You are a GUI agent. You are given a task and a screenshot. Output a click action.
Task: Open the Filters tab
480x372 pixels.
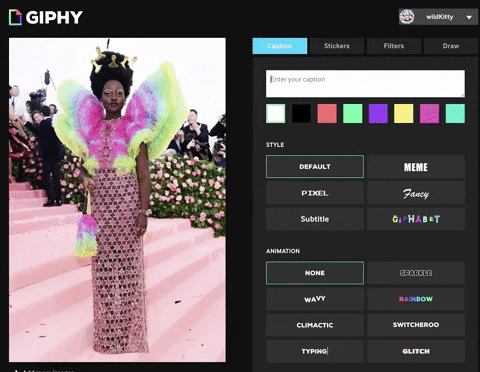pos(394,46)
